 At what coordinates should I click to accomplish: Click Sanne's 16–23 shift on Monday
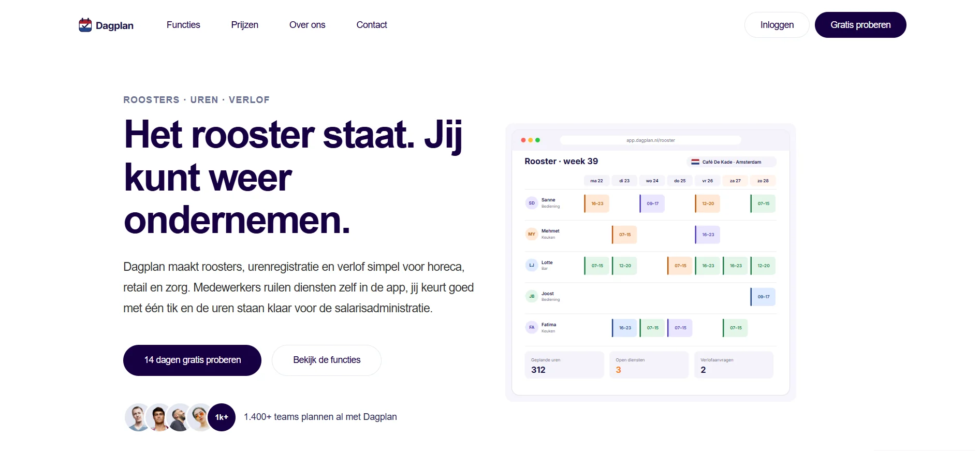pyautogui.click(x=597, y=203)
